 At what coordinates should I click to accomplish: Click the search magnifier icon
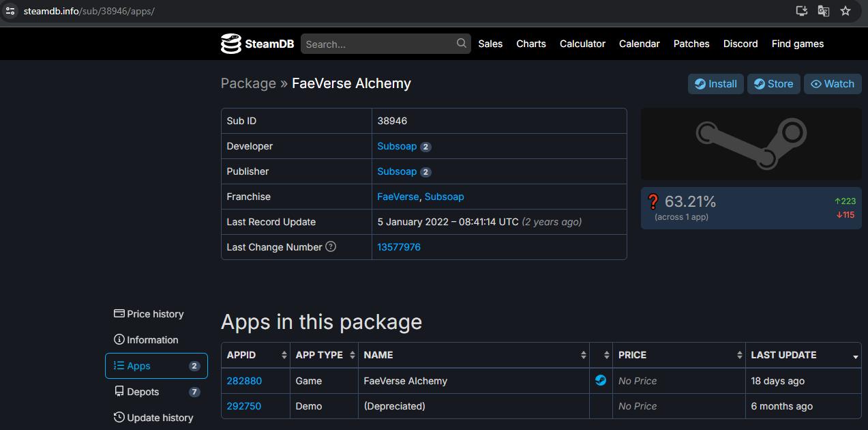(x=462, y=44)
